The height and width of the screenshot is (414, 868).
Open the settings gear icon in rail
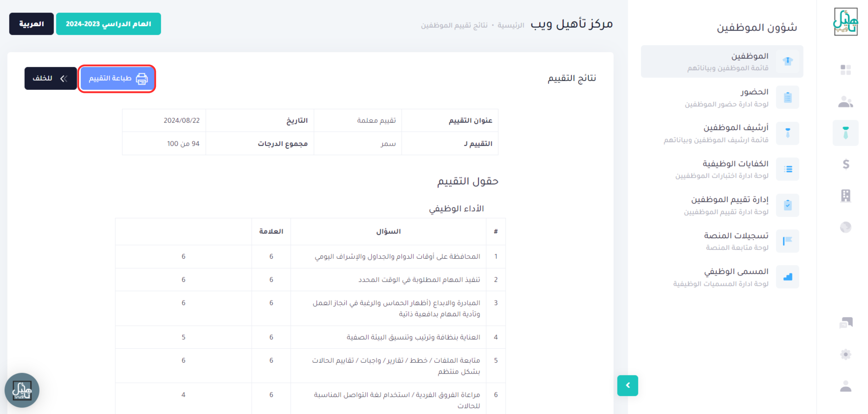point(845,354)
